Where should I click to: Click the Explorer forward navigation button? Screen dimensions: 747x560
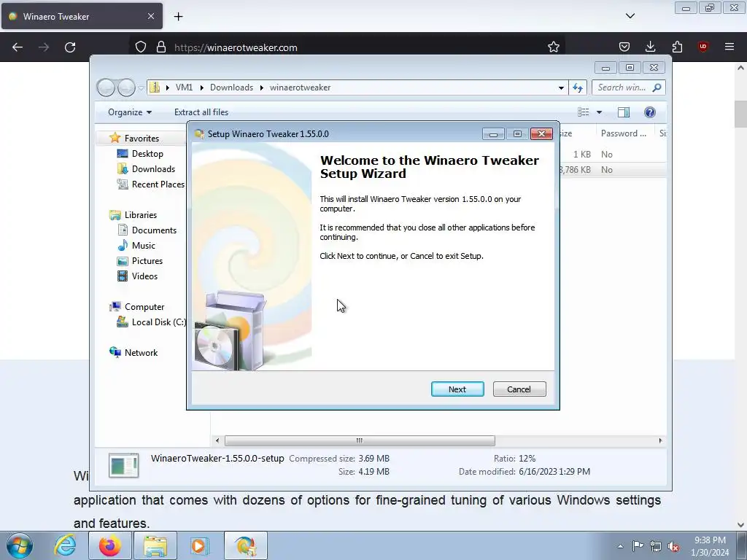point(126,87)
